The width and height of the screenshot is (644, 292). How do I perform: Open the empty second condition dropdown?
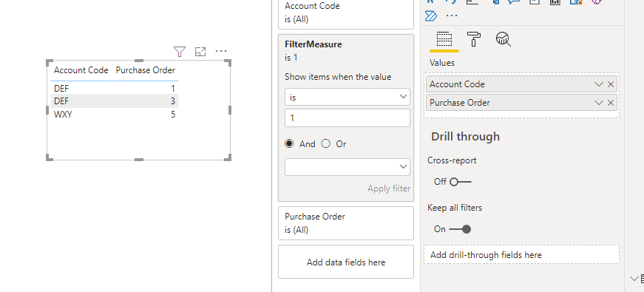pyautogui.click(x=348, y=167)
